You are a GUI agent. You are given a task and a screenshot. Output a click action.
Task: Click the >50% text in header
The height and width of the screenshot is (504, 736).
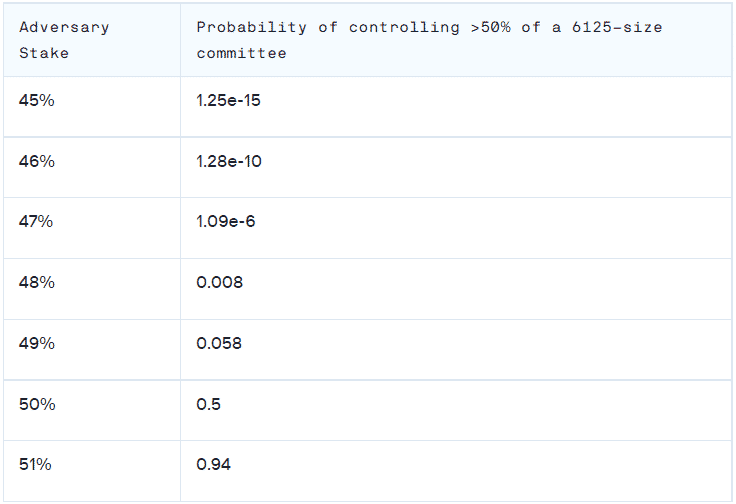tap(491, 27)
